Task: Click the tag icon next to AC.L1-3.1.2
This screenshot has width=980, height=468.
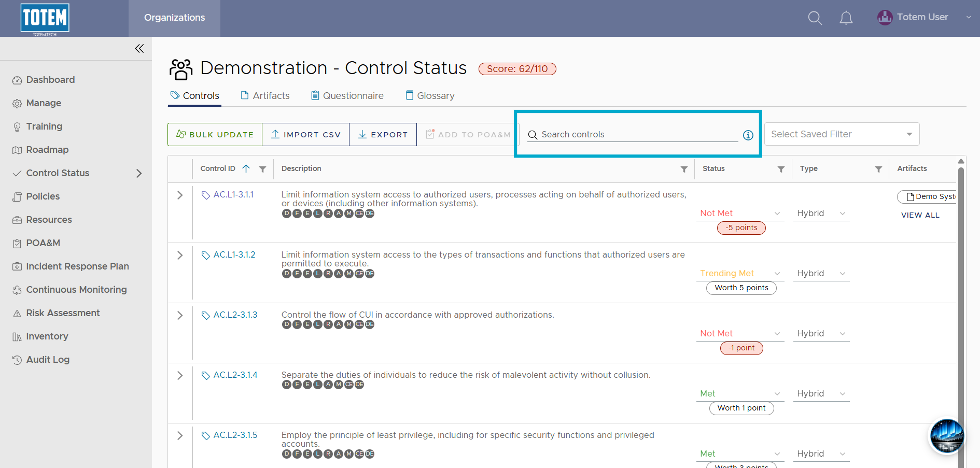Action: coord(206,256)
